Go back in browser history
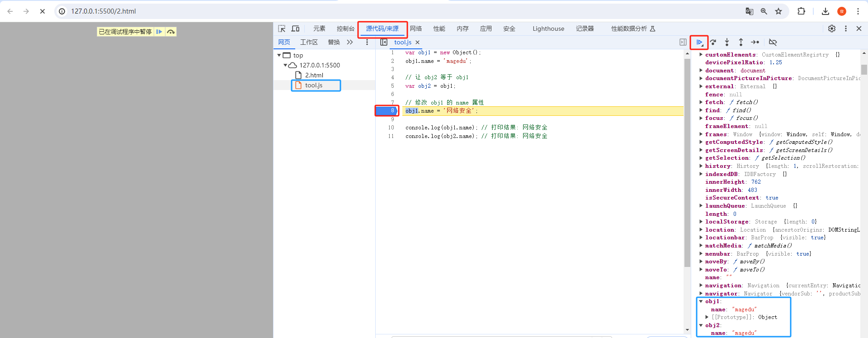The height and width of the screenshot is (338, 868). point(10,11)
